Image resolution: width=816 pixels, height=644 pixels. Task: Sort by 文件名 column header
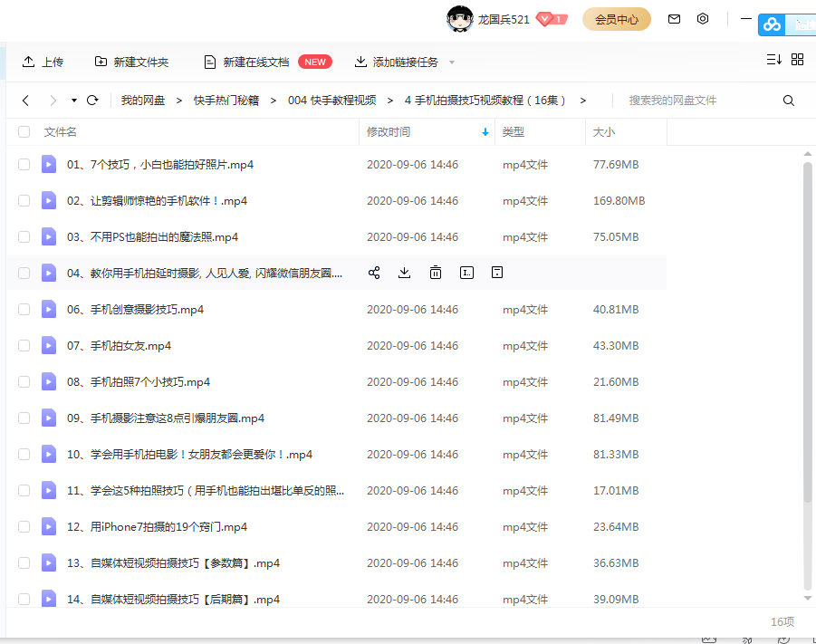tap(61, 131)
